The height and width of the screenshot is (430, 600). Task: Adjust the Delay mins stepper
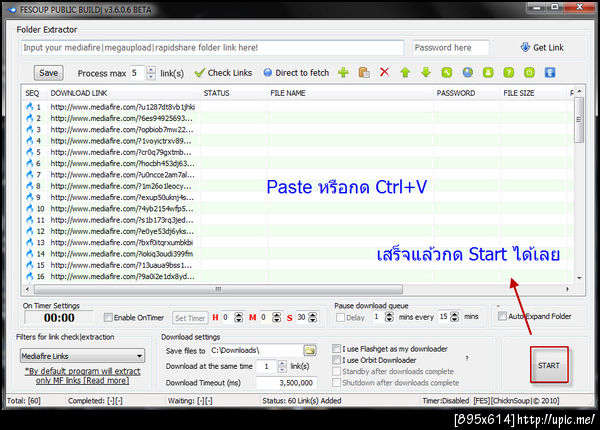point(389,317)
